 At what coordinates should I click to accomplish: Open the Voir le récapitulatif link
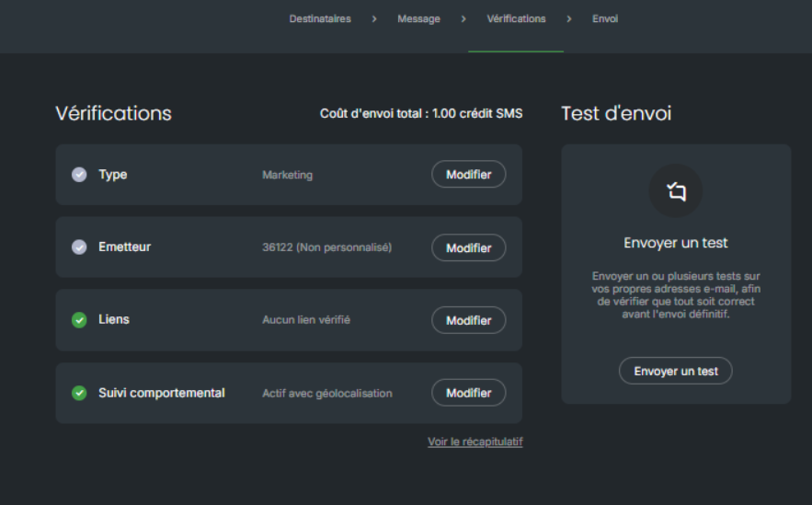pos(475,442)
